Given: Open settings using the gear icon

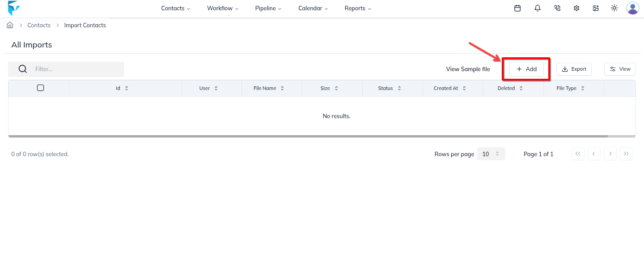Looking at the screenshot, I should click(576, 8).
